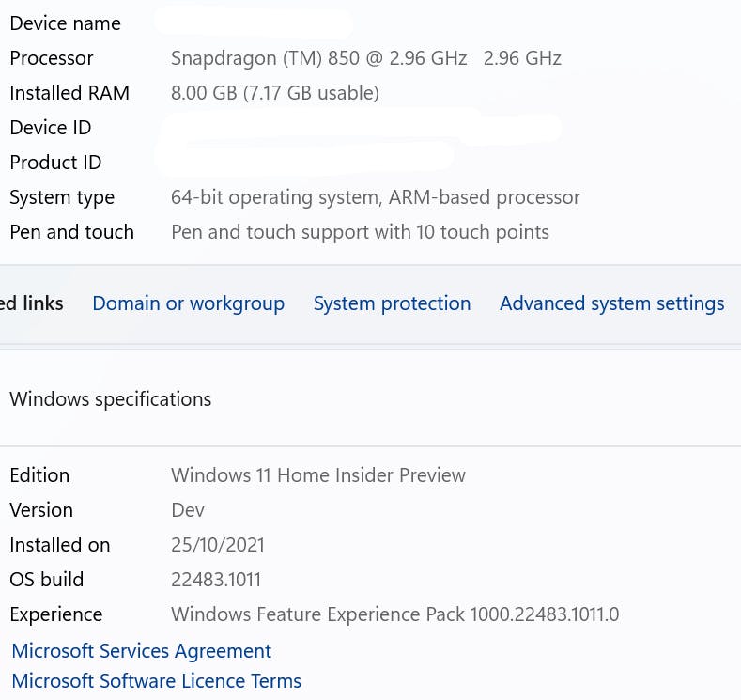Click the 8.00 GB installed RAM value
The height and width of the screenshot is (700, 741).
pyautogui.click(x=275, y=93)
